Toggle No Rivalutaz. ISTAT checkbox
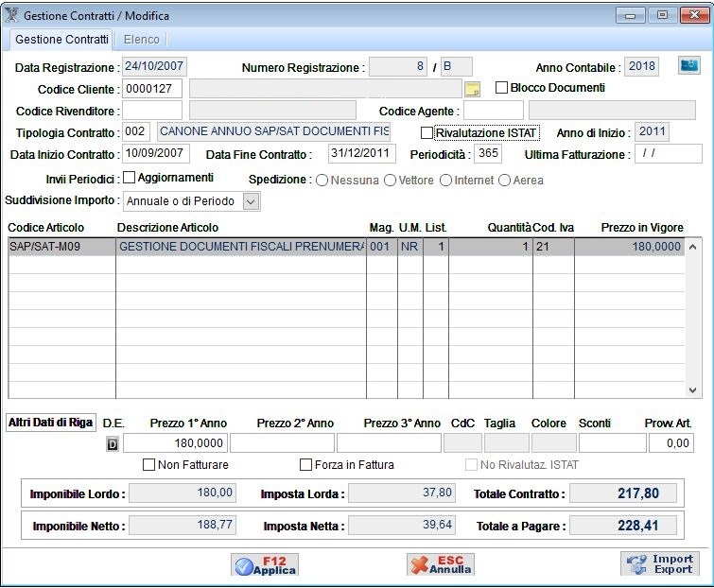 tap(471, 465)
